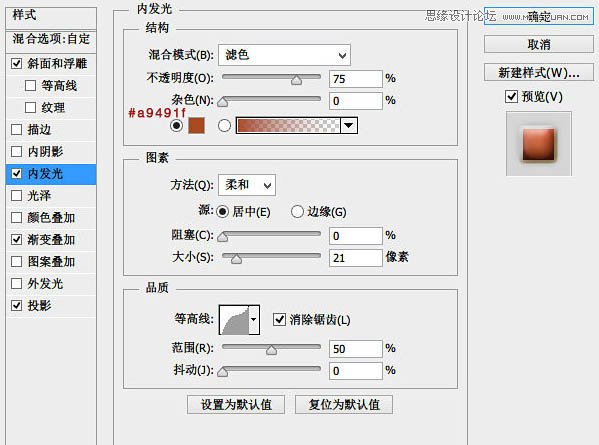Click the 阻塞 slider handle
The image size is (599, 445).
pyautogui.click(x=223, y=237)
